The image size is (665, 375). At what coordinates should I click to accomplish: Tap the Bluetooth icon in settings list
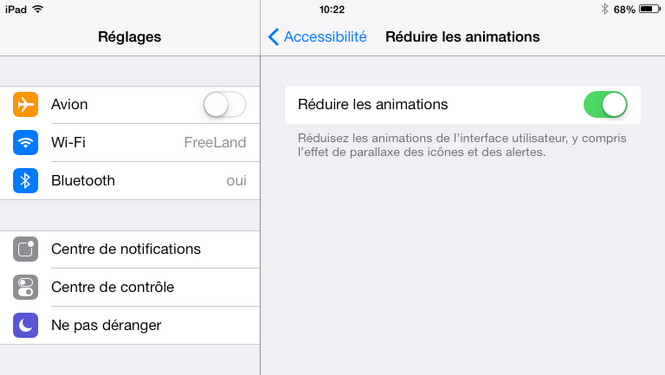coord(25,181)
